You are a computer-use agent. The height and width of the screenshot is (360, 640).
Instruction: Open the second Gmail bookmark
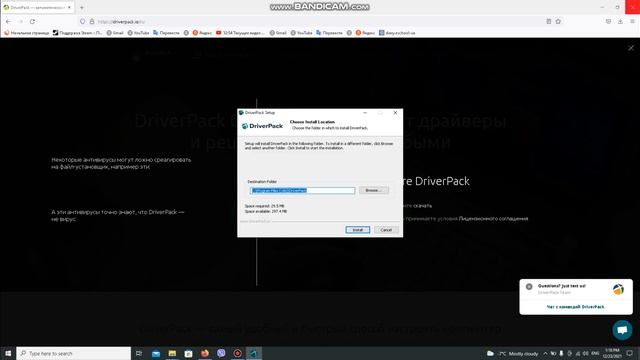278,33
